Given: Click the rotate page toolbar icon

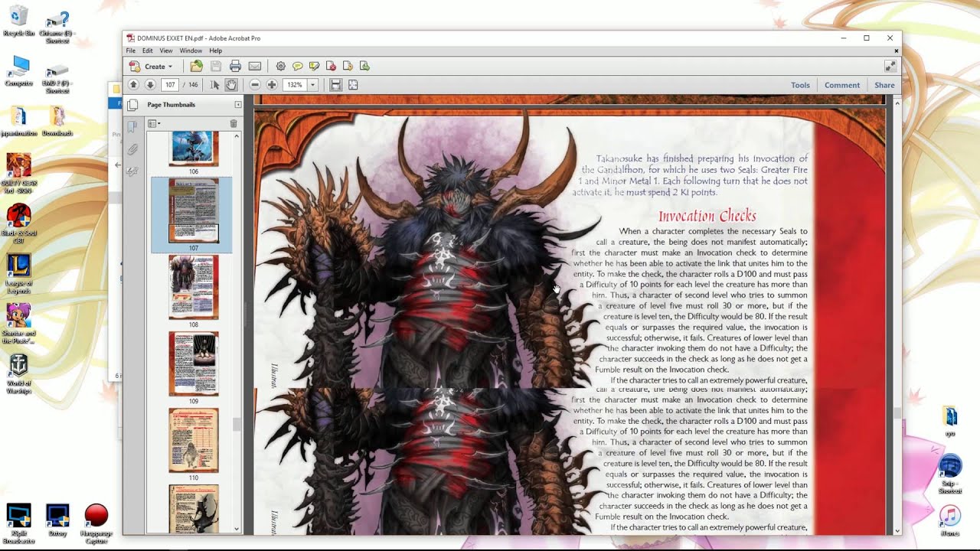Looking at the screenshot, I should click(x=348, y=67).
